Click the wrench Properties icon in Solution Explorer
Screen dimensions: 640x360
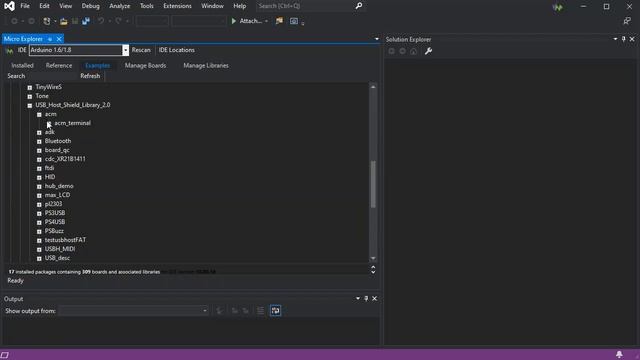[x=428, y=51]
